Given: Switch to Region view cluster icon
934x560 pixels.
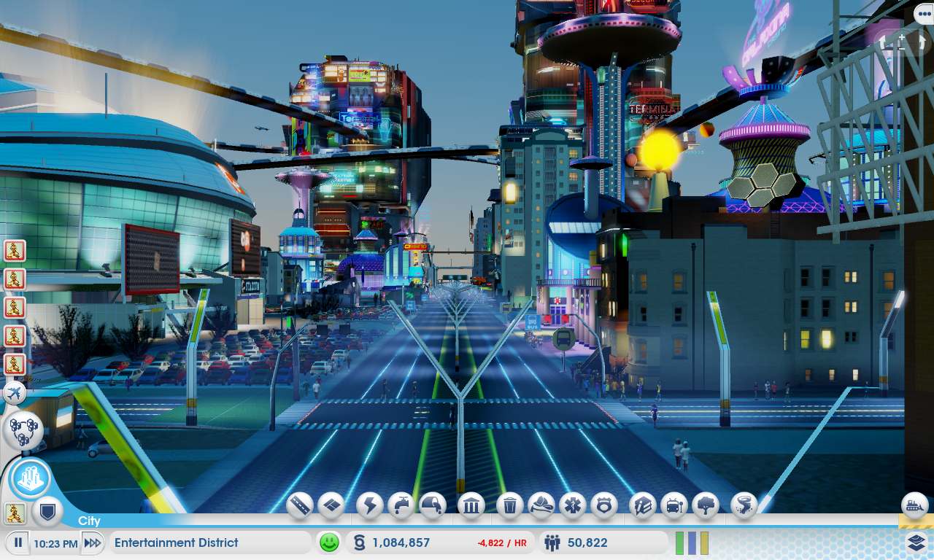Looking at the screenshot, I should [23, 430].
